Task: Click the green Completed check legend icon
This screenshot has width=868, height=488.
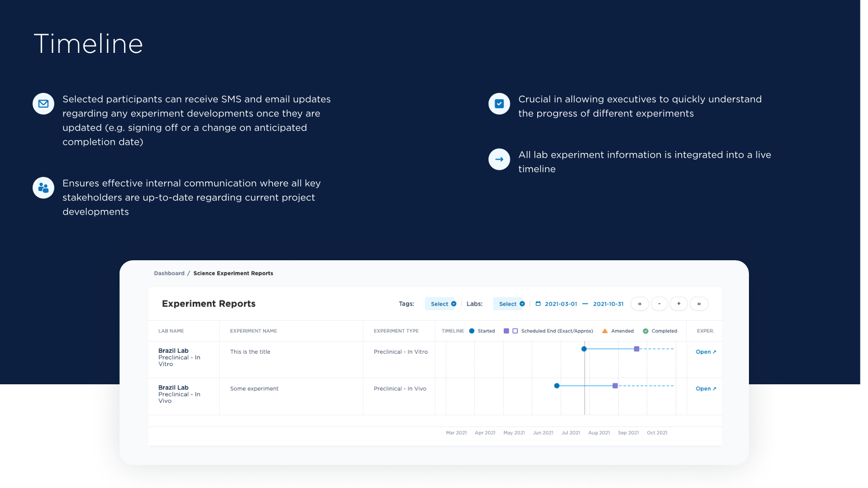Action: 646,331
